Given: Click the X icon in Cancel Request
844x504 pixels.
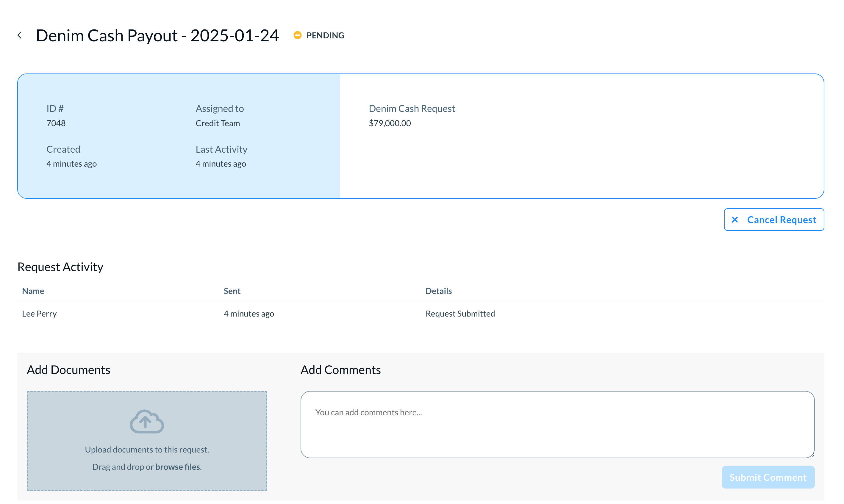Looking at the screenshot, I should click(735, 220).
